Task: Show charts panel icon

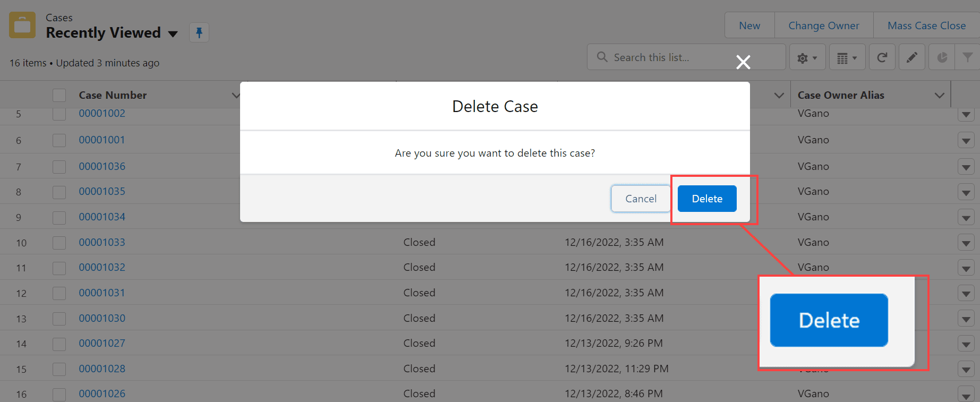Action: click(942, 58)
